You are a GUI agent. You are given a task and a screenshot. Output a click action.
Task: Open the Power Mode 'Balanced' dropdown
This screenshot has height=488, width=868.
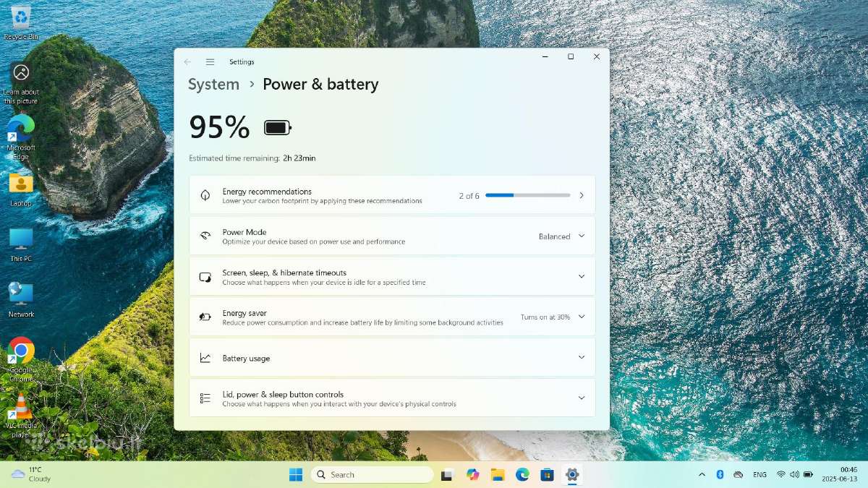pos(562,236)
